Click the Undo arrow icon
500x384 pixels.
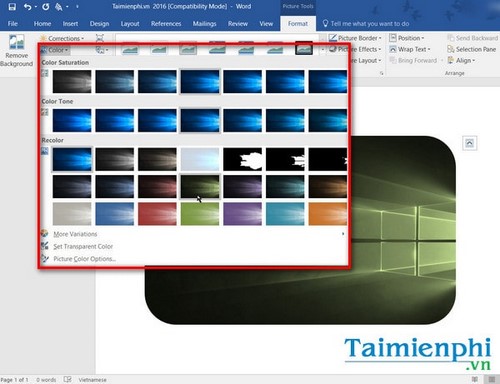[28, 7]
